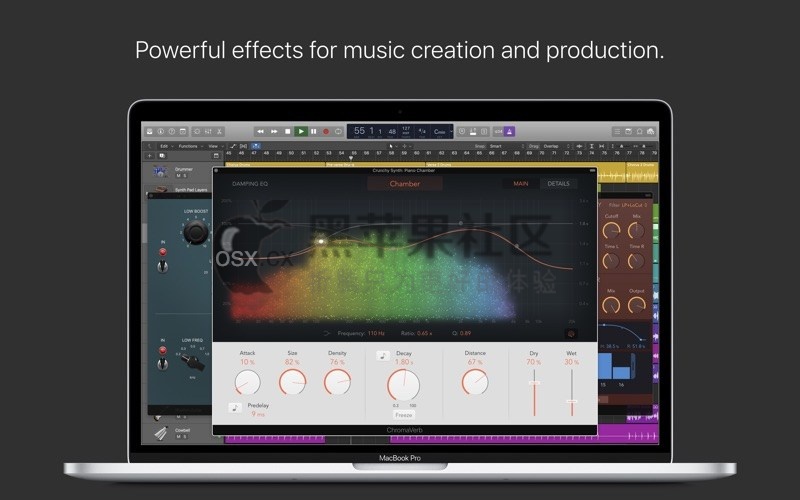Stop playback with the Stop button
The height and width of the screenshot is (500, 800).
pos(287,131)
